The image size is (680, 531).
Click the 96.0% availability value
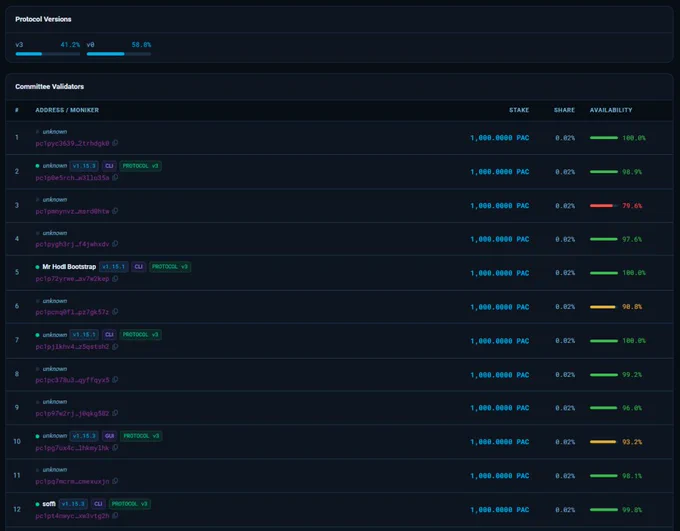point(632,408)
